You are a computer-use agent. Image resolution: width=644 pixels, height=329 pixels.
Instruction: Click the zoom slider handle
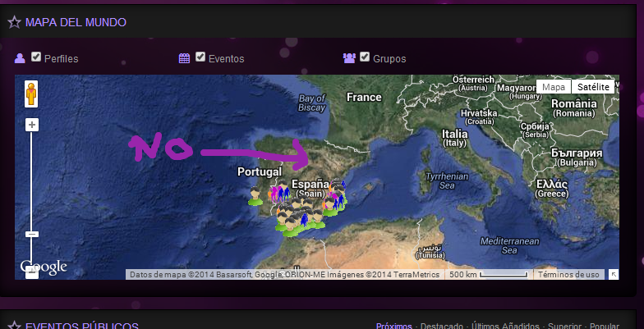coord(31,235)
